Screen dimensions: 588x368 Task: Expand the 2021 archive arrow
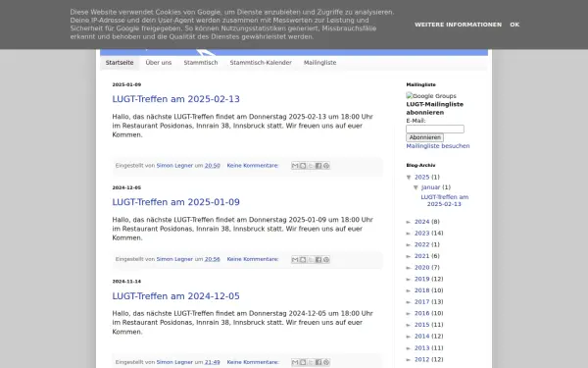click(x=409, y=256)
